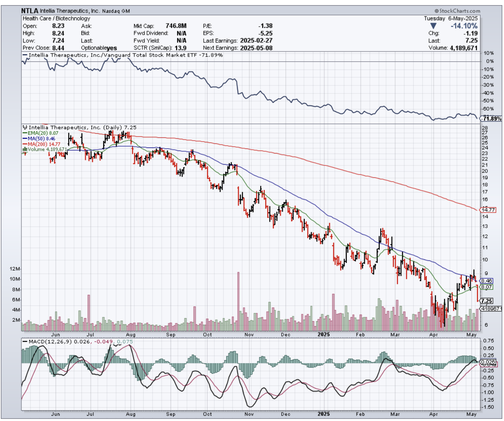Click the red 14.77 MA(200) price marker
This screenshot has height=421, width=504.
(x=488, y=210)
